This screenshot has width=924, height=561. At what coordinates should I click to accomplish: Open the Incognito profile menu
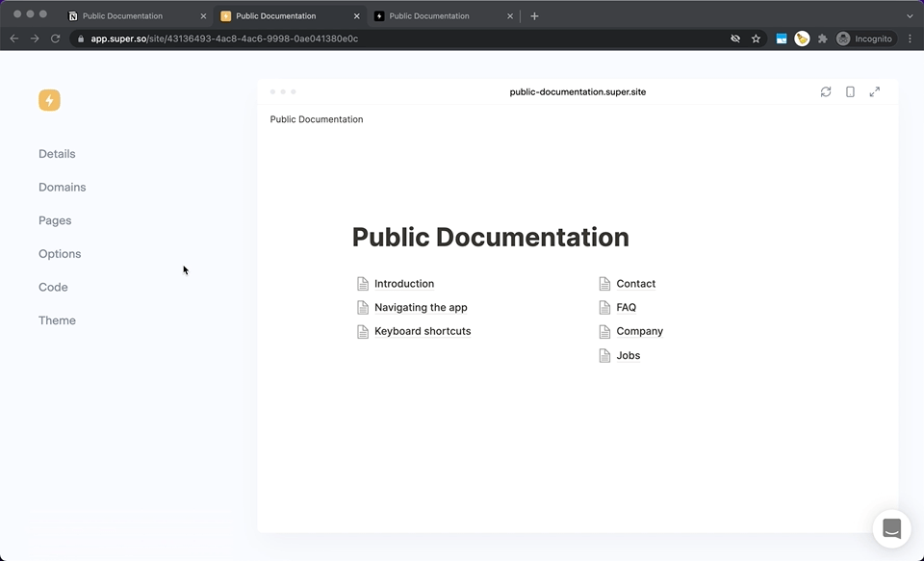tap(864, 38)
